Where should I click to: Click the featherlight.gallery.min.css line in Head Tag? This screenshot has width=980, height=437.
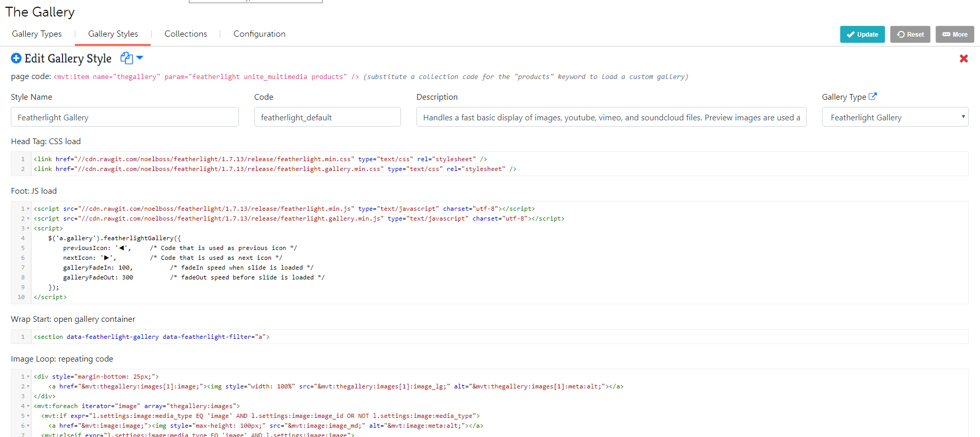[275, 169]
